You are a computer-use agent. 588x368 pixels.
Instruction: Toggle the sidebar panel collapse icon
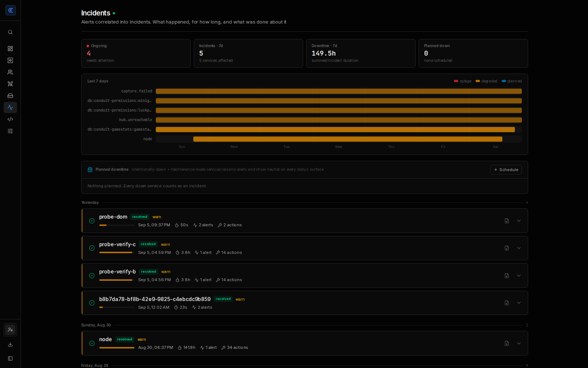[10, 358]
